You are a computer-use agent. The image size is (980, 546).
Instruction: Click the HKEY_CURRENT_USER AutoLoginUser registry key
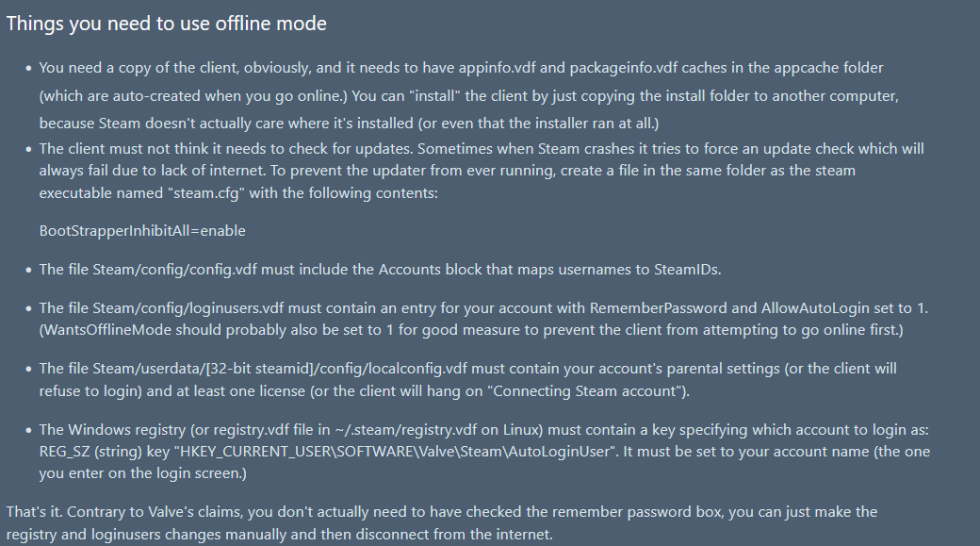396,452
